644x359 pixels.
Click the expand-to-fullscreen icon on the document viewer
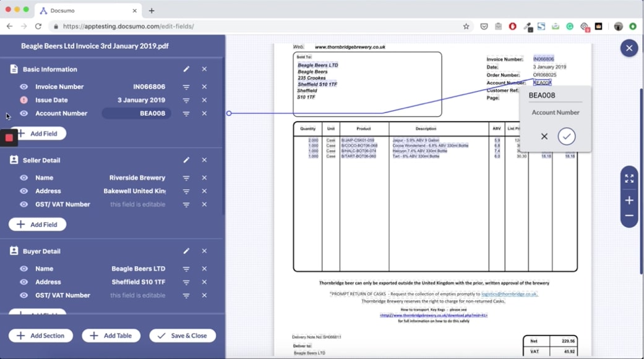point(629,178)
